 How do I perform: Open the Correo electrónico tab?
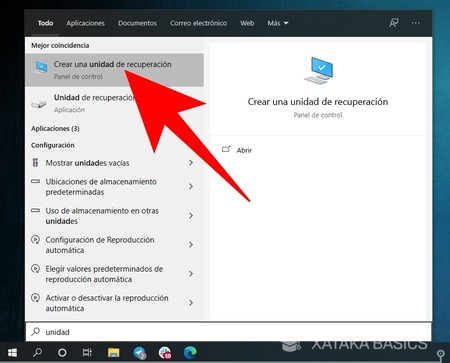click(x=198, y=23)
